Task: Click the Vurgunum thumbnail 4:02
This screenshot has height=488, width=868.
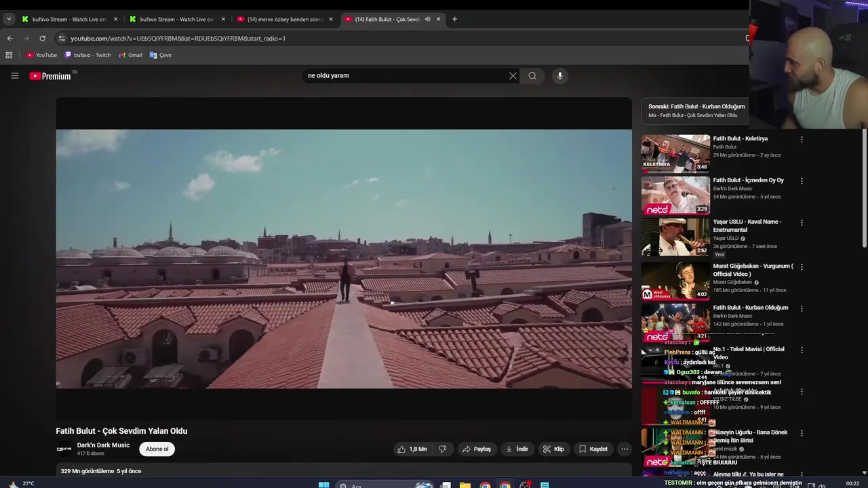Action: pyautogui.click(x=675, y=281)
